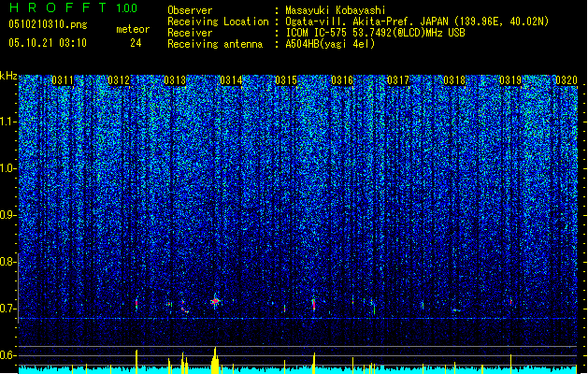
Task: Click the 0.7 kHz axis label
Action: [x=8, y=309]
